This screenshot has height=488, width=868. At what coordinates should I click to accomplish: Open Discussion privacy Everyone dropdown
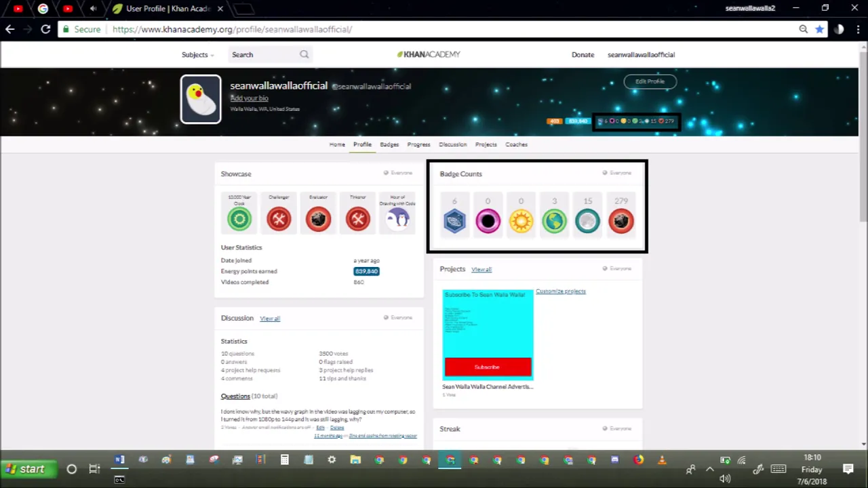coord(398,318)
